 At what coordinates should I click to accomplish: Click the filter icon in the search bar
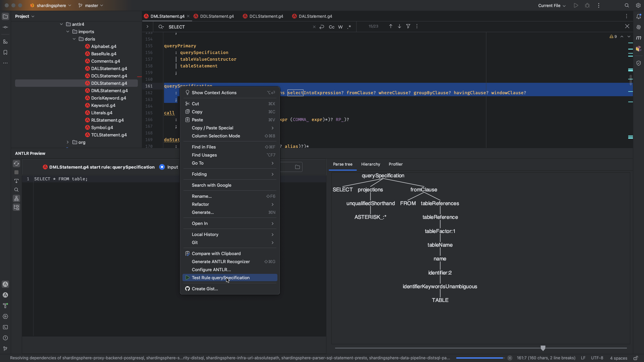(x=408, y=26)
